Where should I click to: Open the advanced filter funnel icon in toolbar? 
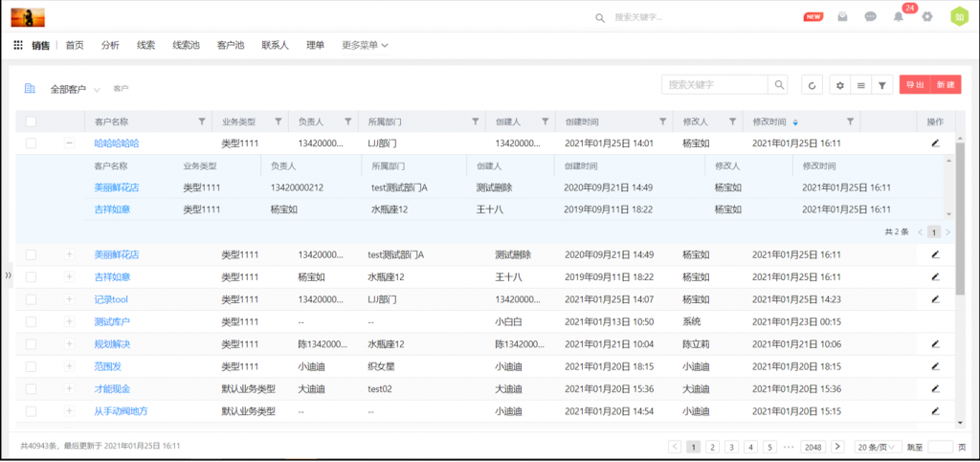pyautogui.click(x=882, y=85)
